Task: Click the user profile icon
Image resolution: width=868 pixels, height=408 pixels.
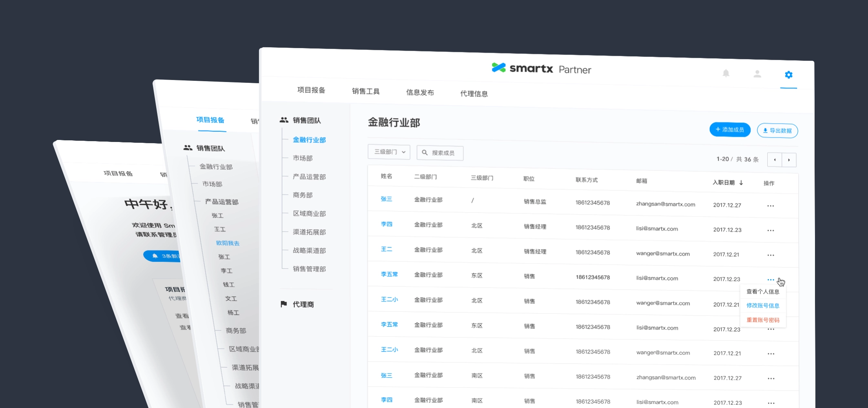Action: 757,74
